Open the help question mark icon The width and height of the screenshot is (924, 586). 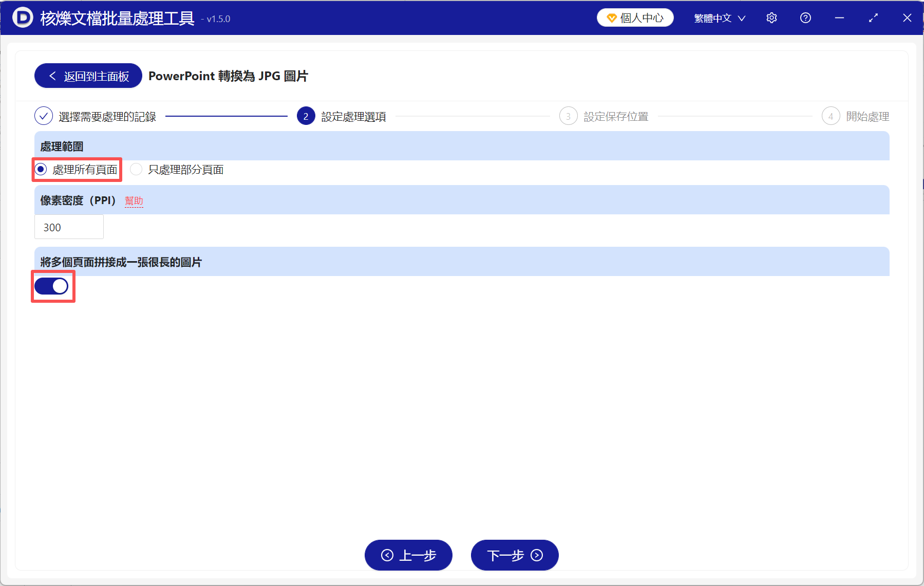805,17
